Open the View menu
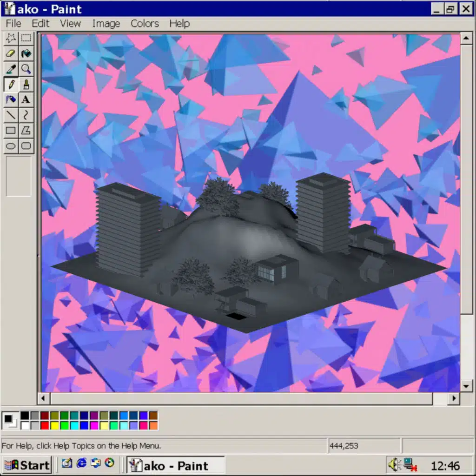 point(71,24)
